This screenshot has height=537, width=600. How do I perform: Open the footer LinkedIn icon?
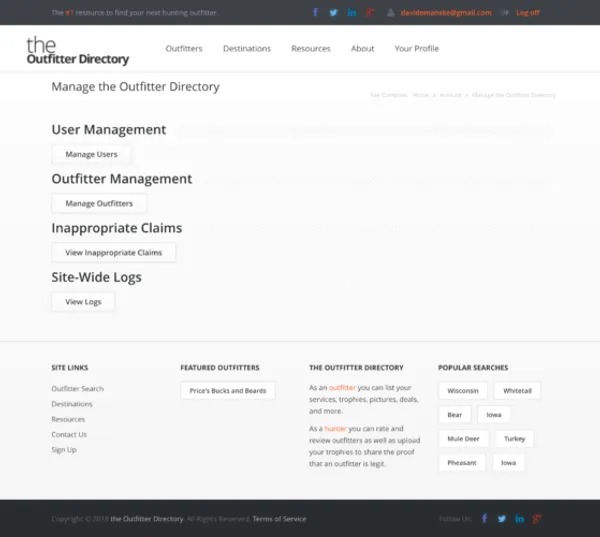coord(519,519)
